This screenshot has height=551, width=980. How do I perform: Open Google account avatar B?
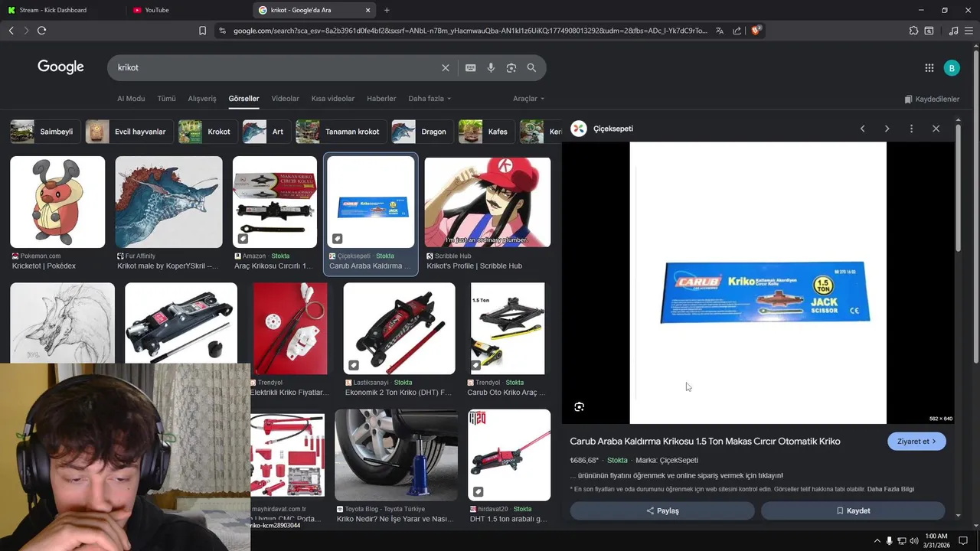[x=952, y=68]
